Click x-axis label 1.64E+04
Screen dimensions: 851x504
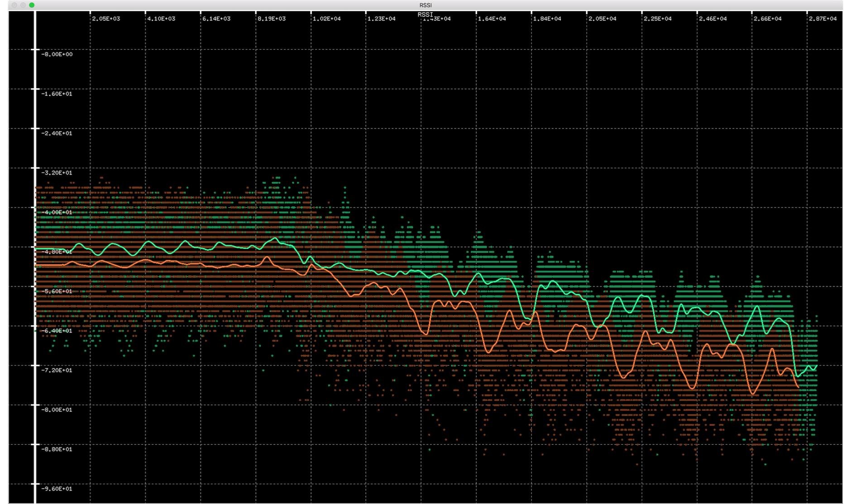pos(492,19)
